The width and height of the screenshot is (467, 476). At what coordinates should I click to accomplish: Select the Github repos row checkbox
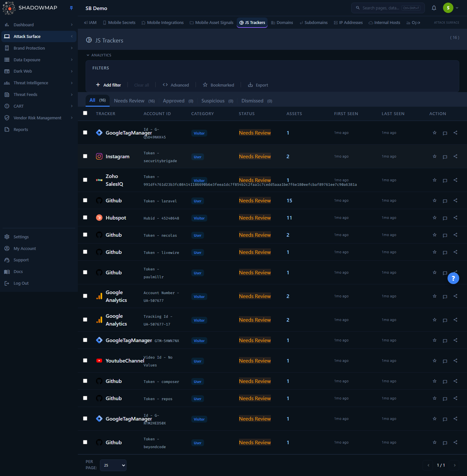[x=85, y=398]
